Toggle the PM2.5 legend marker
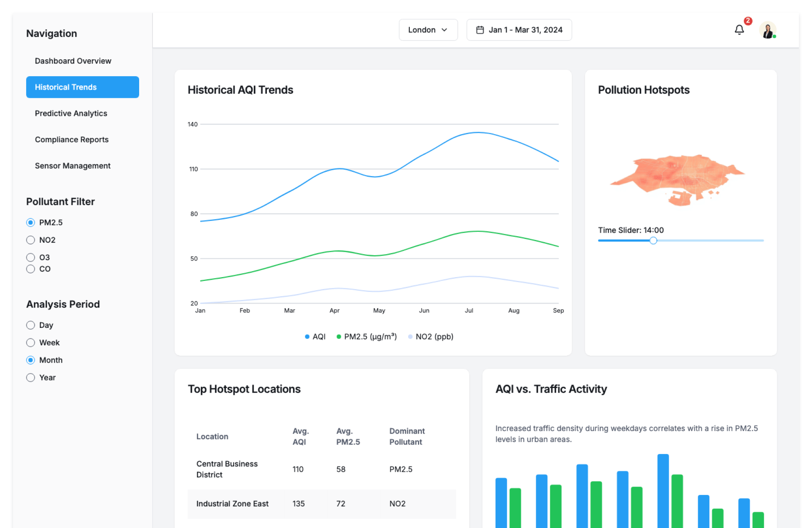The width and height of the screenshot is (812, 528). point(339,337)
